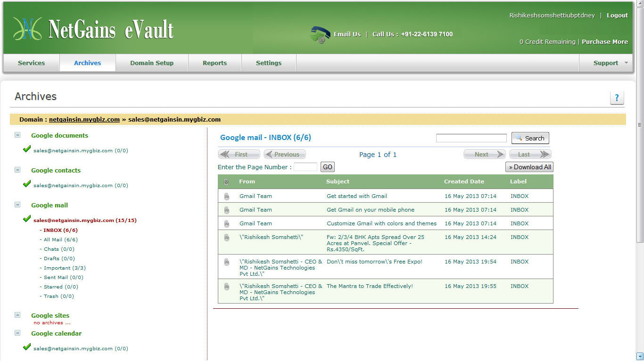The height and width of the screenshot is (362, 644).
Task: Click attachment icon for Get started with Gmail
Action: pyautogui.click(x=226, y=196)
